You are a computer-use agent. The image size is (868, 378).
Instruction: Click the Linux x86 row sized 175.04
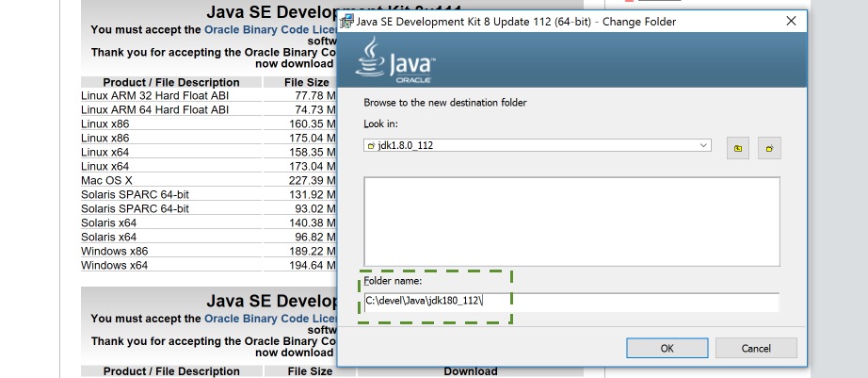click(x=208, y=138)
